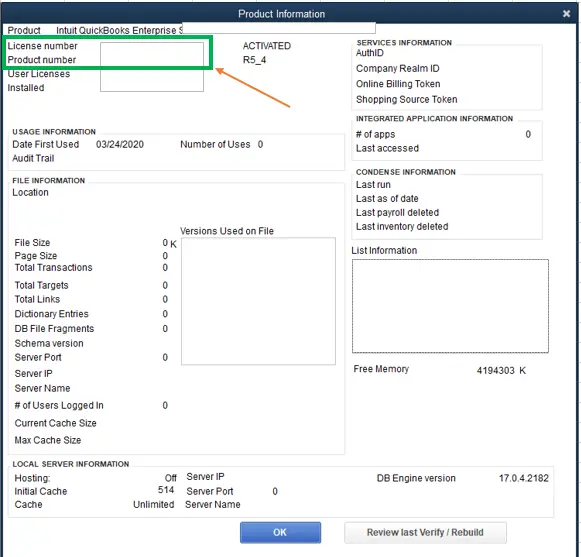Open Review last Verify / Rebuild
The height and width of the screenshot is (557, 581).
click(x=425, y=532)
